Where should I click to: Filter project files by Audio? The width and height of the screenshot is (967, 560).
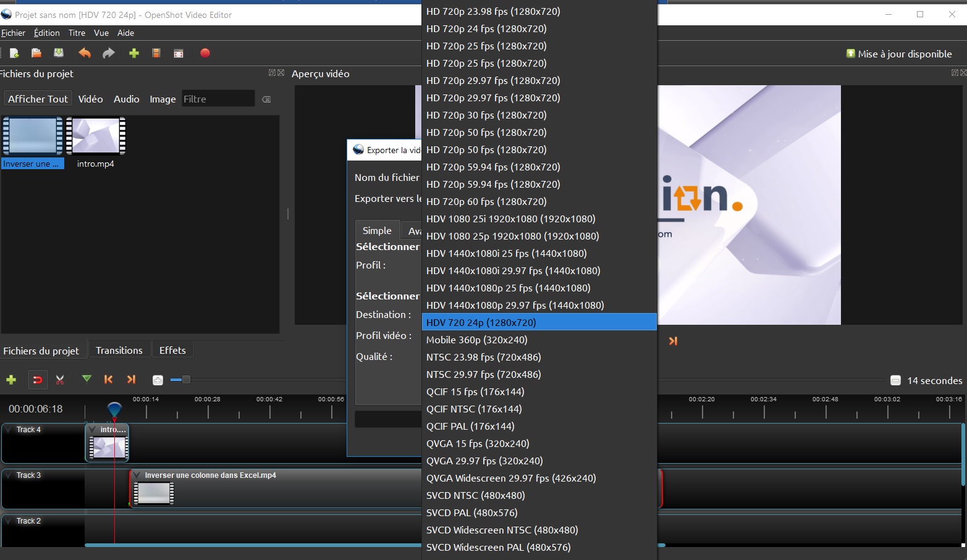tap(127, 99)
